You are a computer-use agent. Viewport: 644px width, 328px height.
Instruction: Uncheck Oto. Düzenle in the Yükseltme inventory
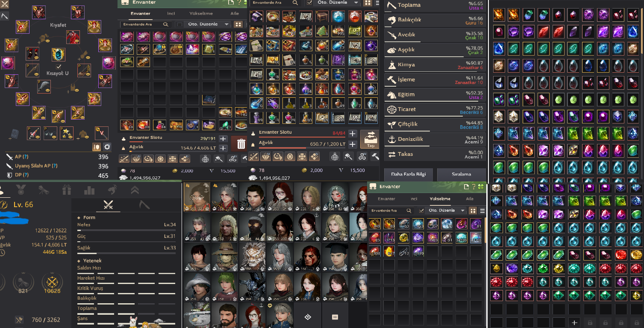click(422, 211)
